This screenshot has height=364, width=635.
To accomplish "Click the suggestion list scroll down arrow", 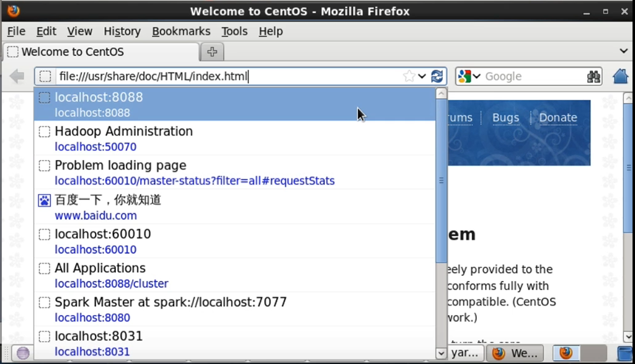I will pyautogui.click(x=441, y=353).
